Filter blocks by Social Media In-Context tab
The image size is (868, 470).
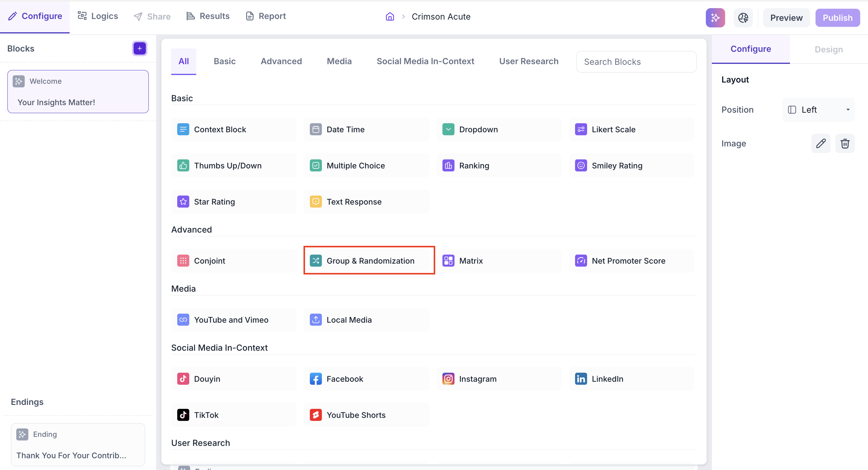coord(425,61)
